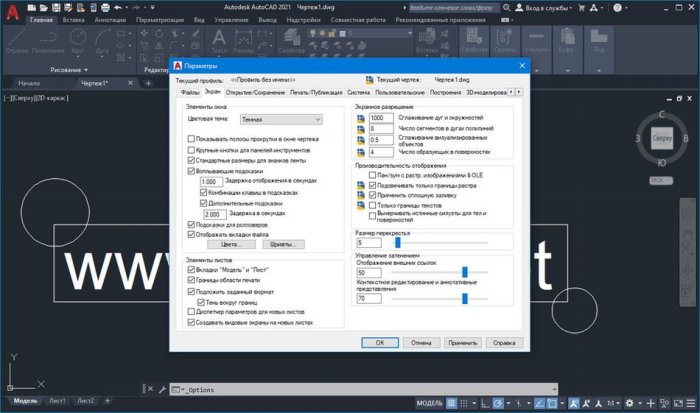Screen dimensions: 700x413
Task: Click the 'Сглаживание дуг и окружностей' value field
Action: tap(381, 118)
